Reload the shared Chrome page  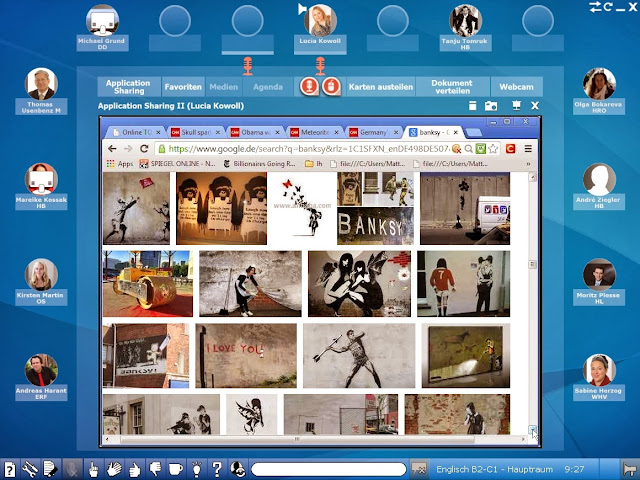tap(144, 149)
